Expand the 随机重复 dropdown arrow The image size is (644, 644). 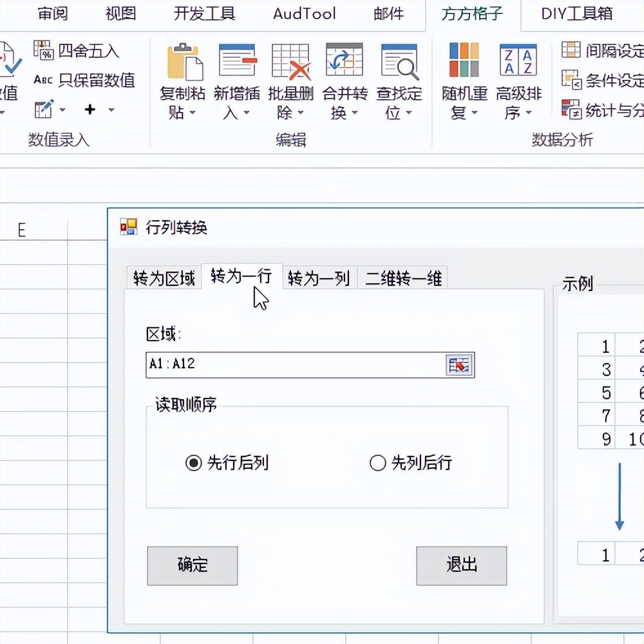point(475,113)
